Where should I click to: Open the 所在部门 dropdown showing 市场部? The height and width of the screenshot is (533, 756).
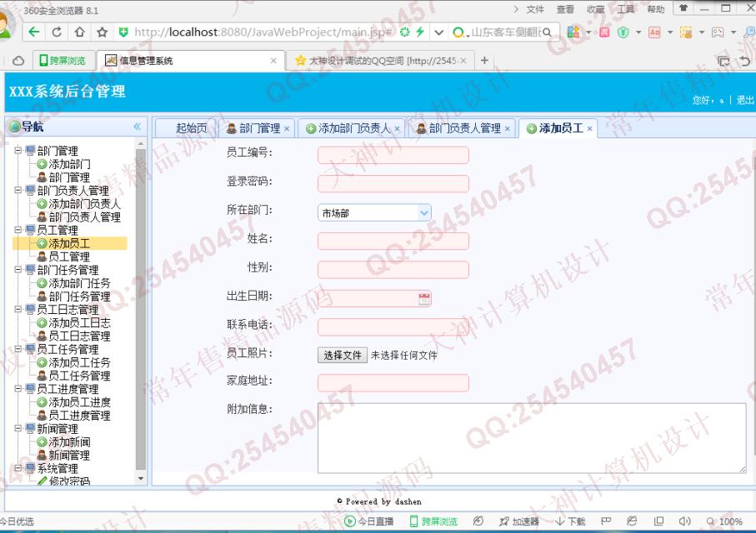[x=374, y=212]
